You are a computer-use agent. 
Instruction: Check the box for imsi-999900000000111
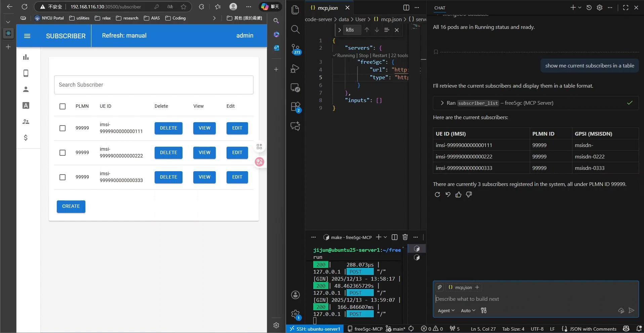point(63,128)
